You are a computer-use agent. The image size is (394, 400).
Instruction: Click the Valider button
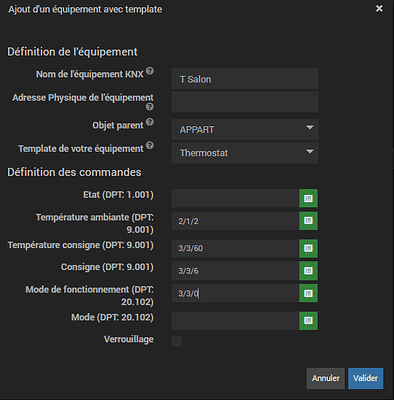click(366, 378)
